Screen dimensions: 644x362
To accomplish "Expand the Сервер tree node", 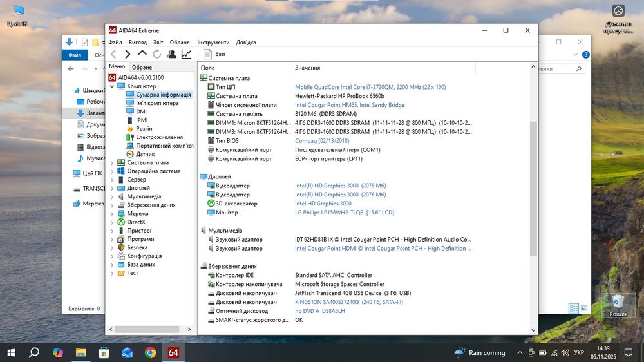I will click(x=112, y=180).
